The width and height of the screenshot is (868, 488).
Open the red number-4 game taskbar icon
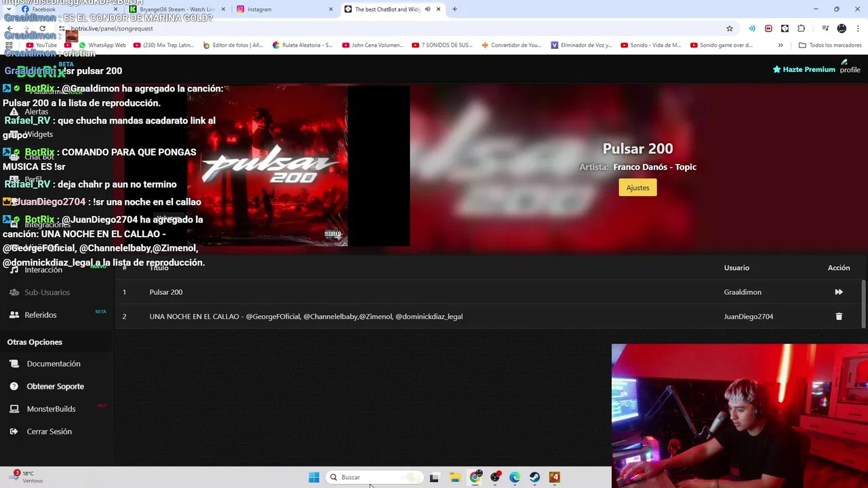point(555,477)
